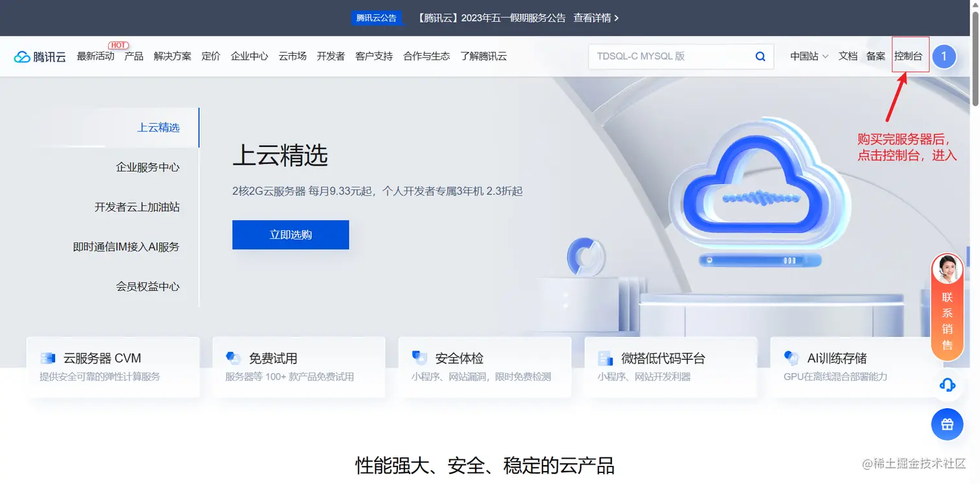Image resolution: width=980 pixels, height=484 pixels.
Task: Click the AI训练存储 card icon
Action: [791, 358]
